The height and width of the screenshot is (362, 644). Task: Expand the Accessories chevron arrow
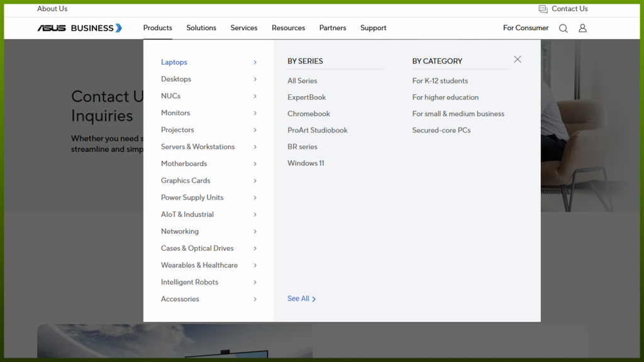255,299
